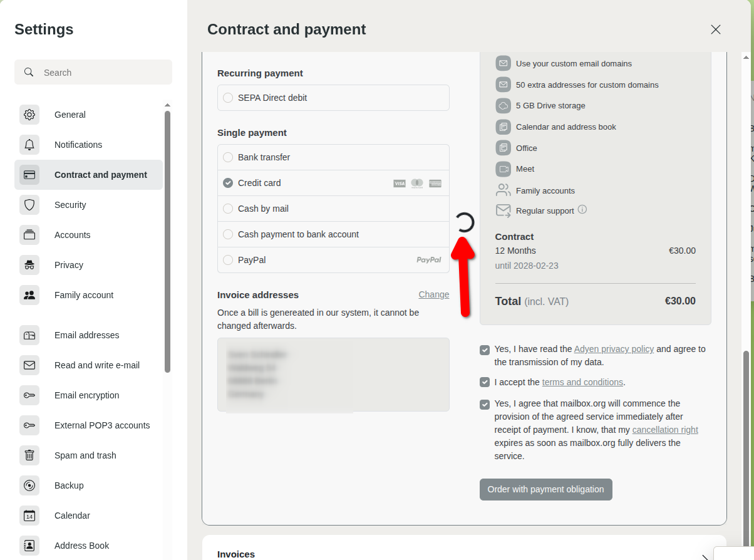Toggle the Adyen privacy policy checkbox
Image resolution: width=754 pixels, height=560 pixels.
click(485, 350)
